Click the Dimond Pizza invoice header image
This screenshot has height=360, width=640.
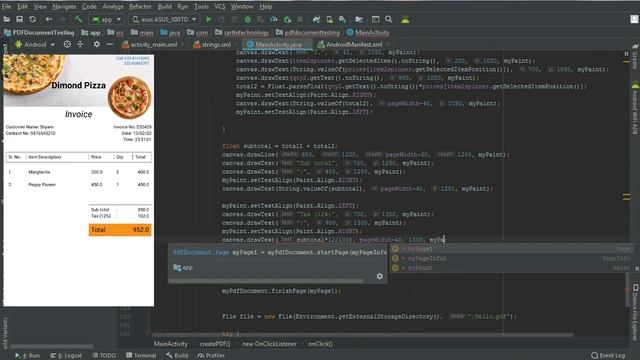pos(78,81)
